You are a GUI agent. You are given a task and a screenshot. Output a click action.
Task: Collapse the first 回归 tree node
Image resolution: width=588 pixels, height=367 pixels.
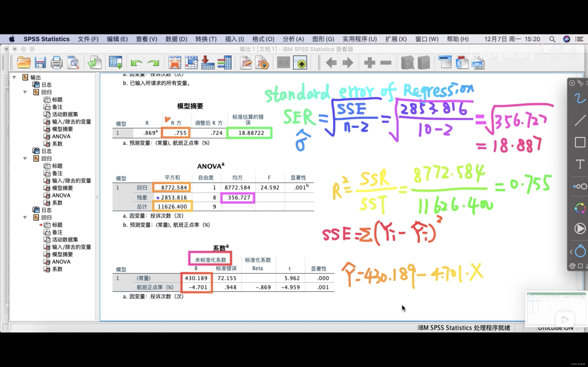(25, 92)
